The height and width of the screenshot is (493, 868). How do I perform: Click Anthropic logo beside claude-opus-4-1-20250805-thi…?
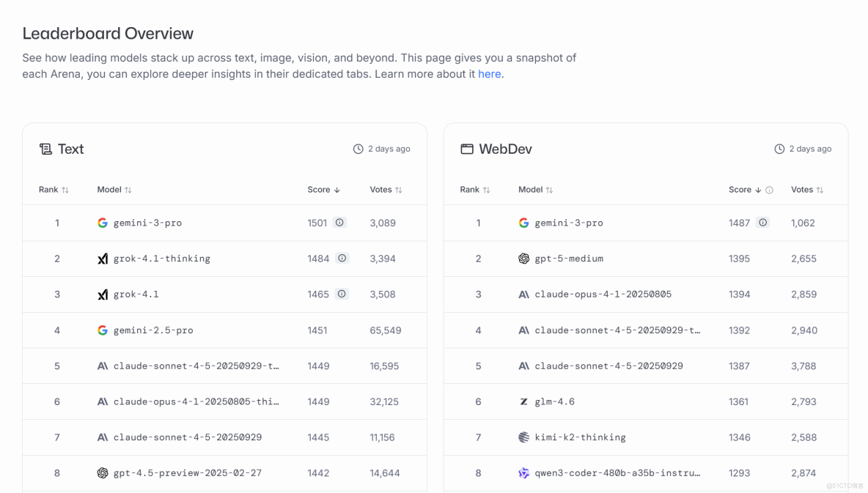[x=103, y=401]
